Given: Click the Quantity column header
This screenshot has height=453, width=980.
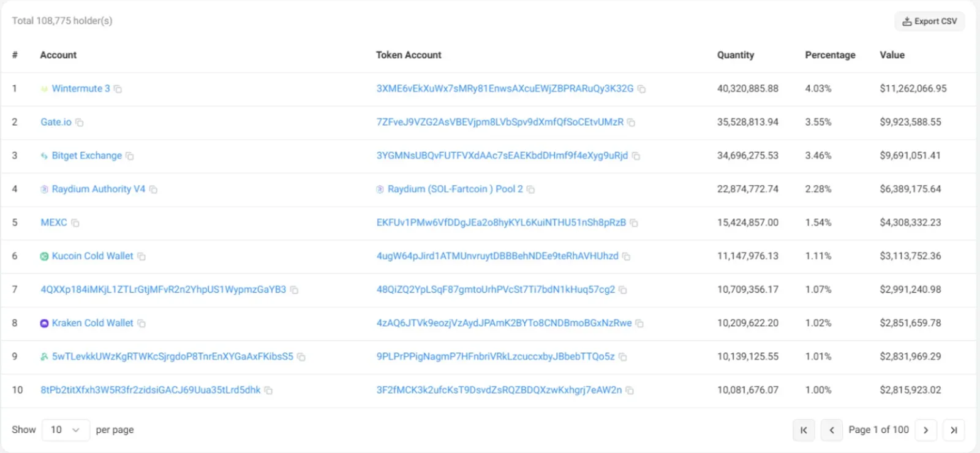Looking at the screenshot, I should 736,55.
